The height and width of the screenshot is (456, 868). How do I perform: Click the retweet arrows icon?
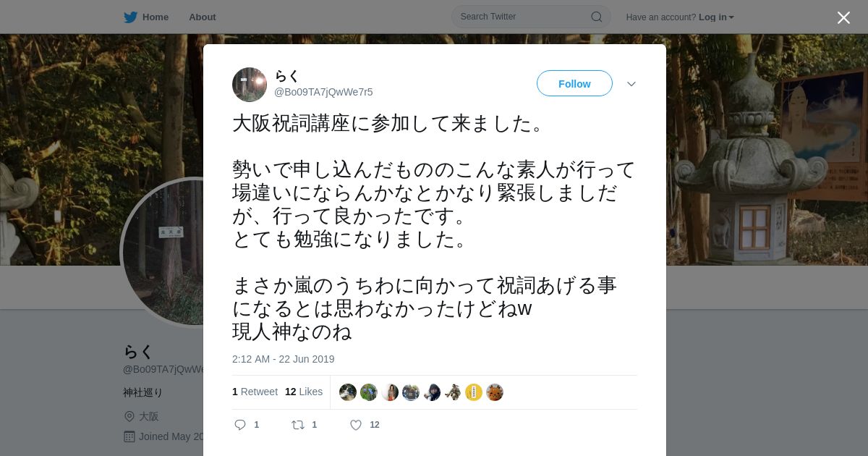[x=297, y=425]
